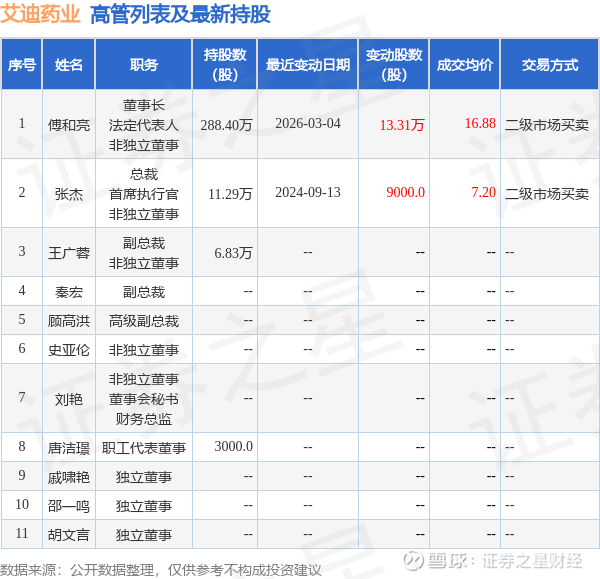Click 财务总监 position text
This screenshot has width=600, height=579.
tap(144, 419)
